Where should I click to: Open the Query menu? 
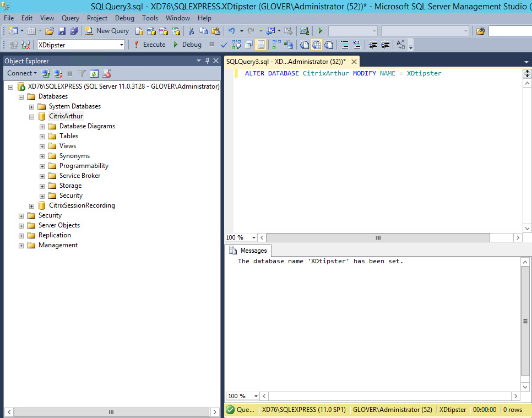[x=70, y=18]
